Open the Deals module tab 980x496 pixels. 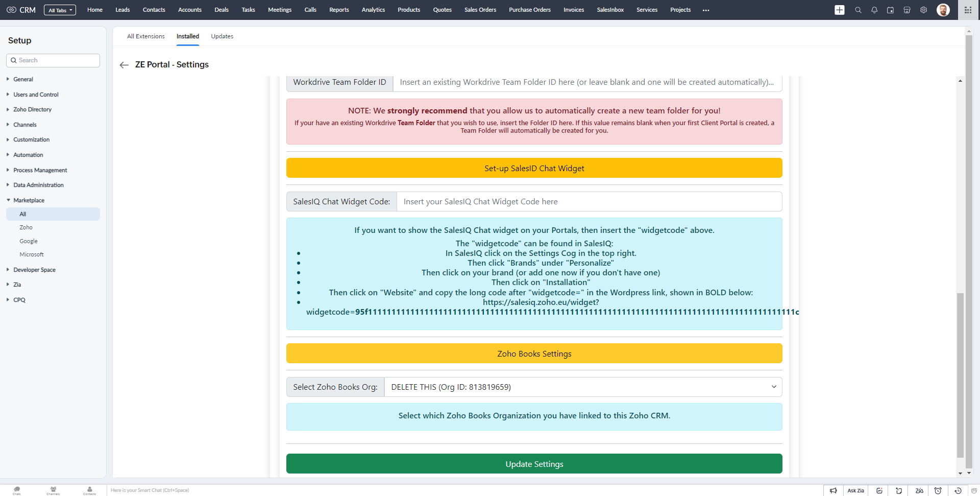pyautogui.click(x=222, y=10)
